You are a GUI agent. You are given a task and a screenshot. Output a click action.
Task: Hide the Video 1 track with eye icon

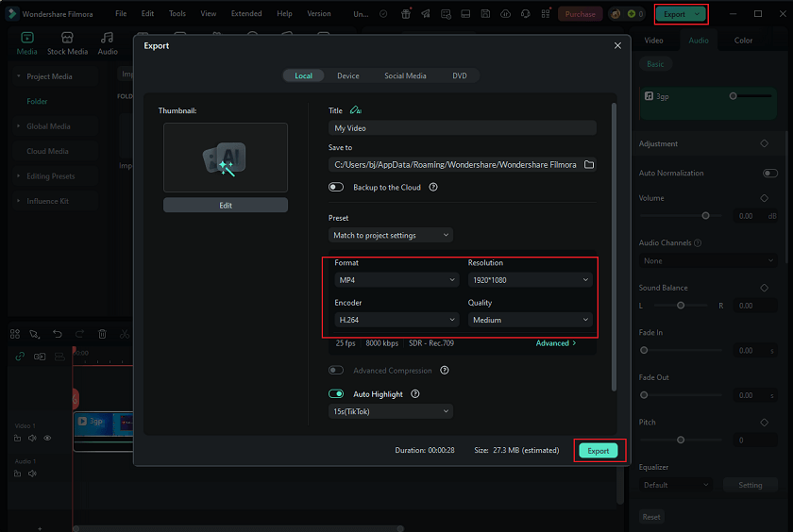point(47,438)
